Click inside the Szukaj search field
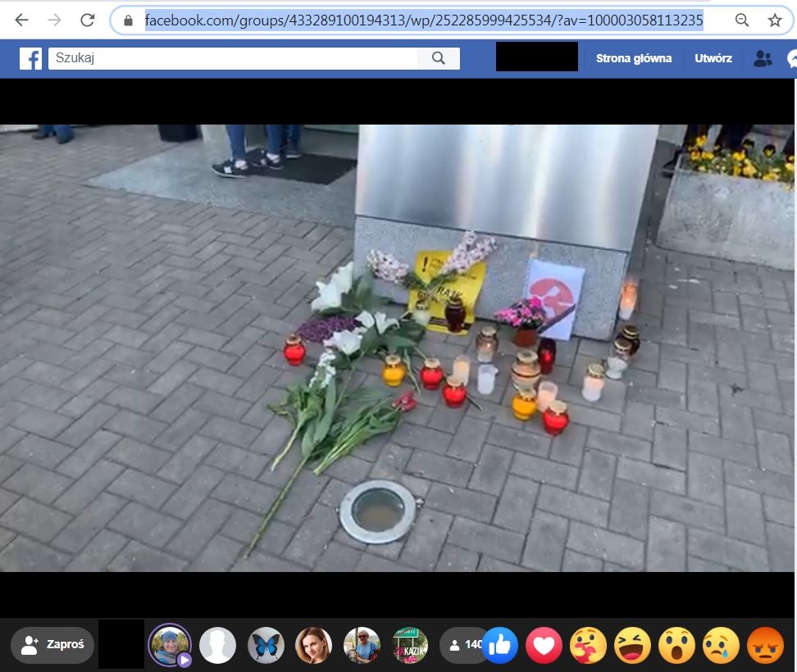 tap(233, 58)
